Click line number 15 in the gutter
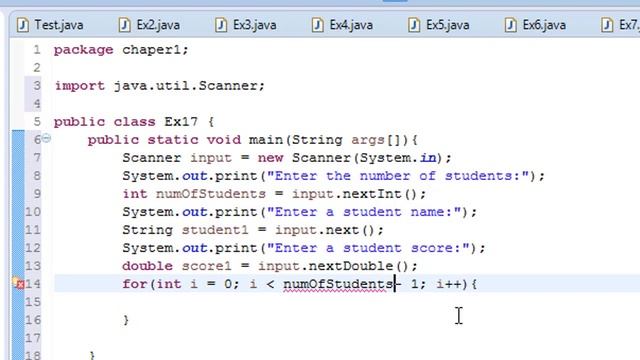The height and width of the screenshot is (360, 640). coord(33,302)
